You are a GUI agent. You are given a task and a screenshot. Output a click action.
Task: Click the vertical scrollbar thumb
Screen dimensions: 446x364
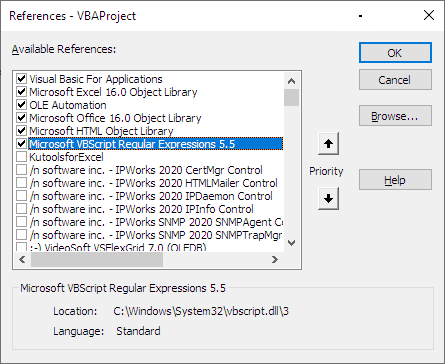(291, 98)
